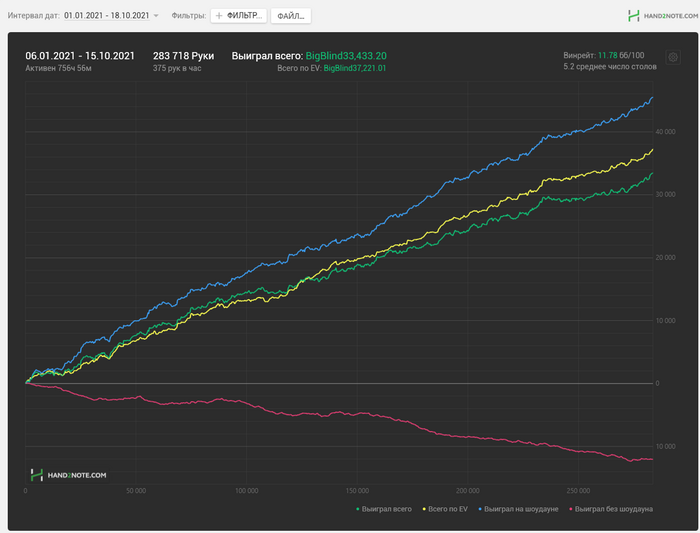The height and width of the screenshot is (533, 700).
Task: Click the 250 000 x-axis label
Action: pos(578,491)
